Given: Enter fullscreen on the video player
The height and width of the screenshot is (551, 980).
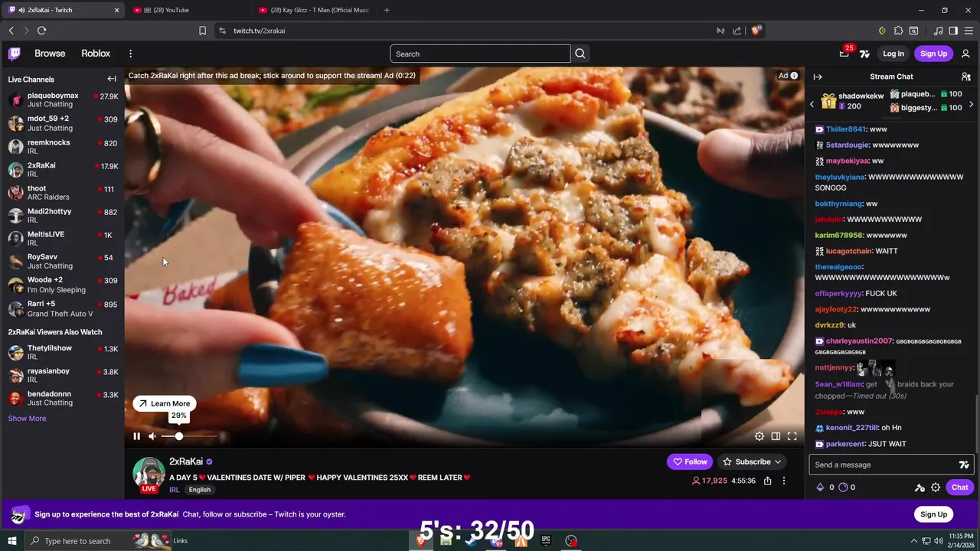Looking at the screenshot, I should click(792, 436).
